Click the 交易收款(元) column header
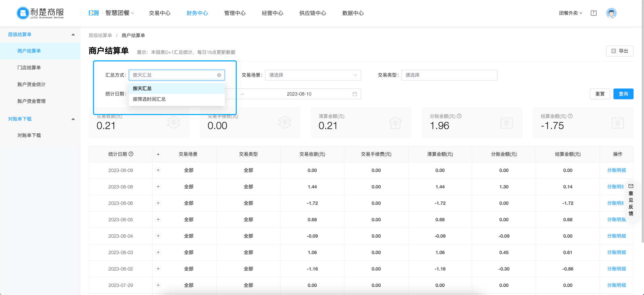The width and height of the screenshot is (644, 295). [312, 154]
